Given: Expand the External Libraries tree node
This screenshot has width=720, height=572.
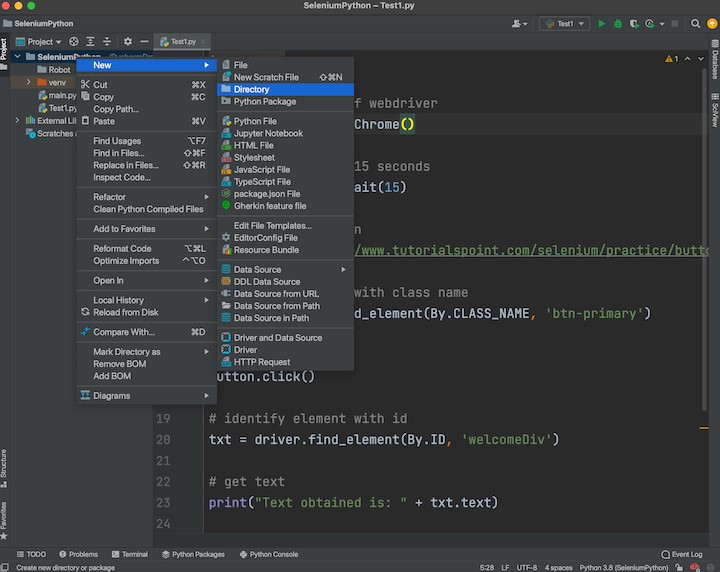Looking at the screenshot, I should pyautogui.click(x=17, y=120).
